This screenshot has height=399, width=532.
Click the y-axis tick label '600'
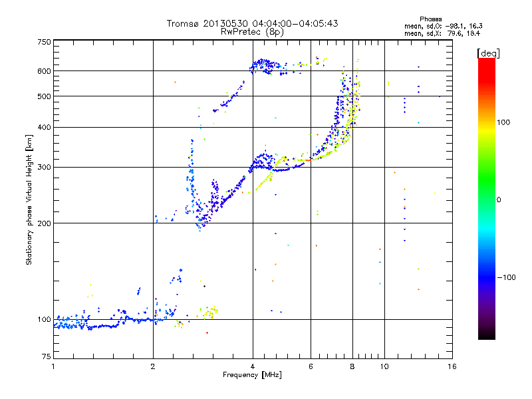44,71
